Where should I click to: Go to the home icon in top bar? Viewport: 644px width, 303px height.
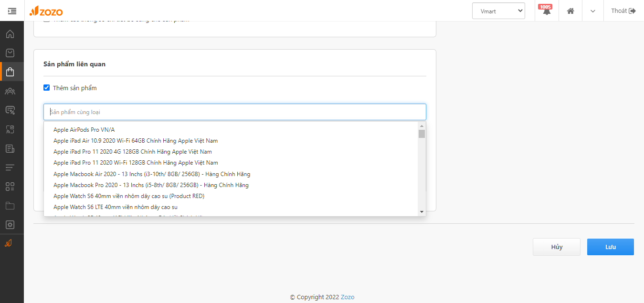570,11
